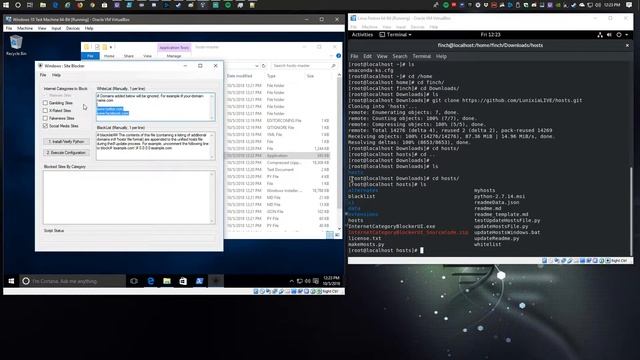Click Explorer file list scroll up arrow
The image size is (640, 360).
339,75
